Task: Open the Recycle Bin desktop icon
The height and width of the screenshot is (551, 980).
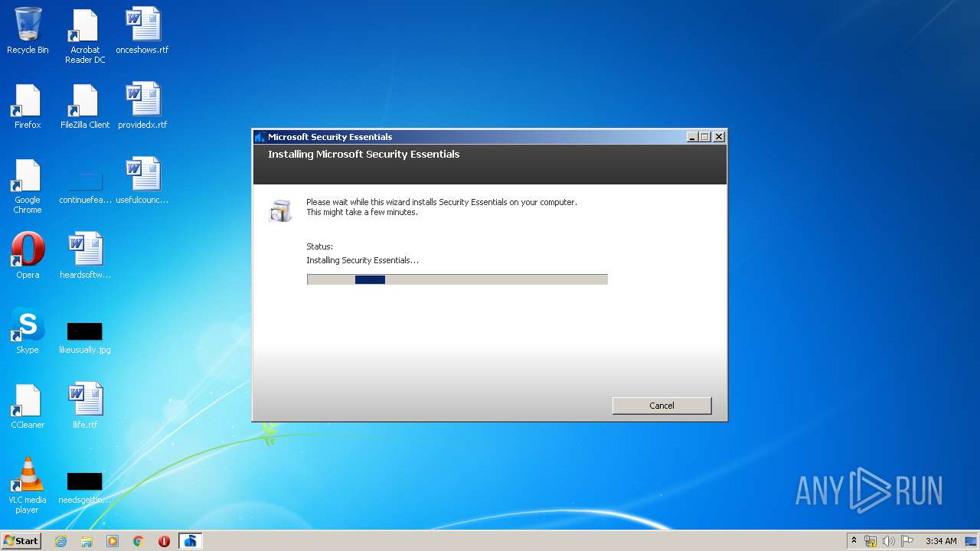Action: [x=28, y=31]
